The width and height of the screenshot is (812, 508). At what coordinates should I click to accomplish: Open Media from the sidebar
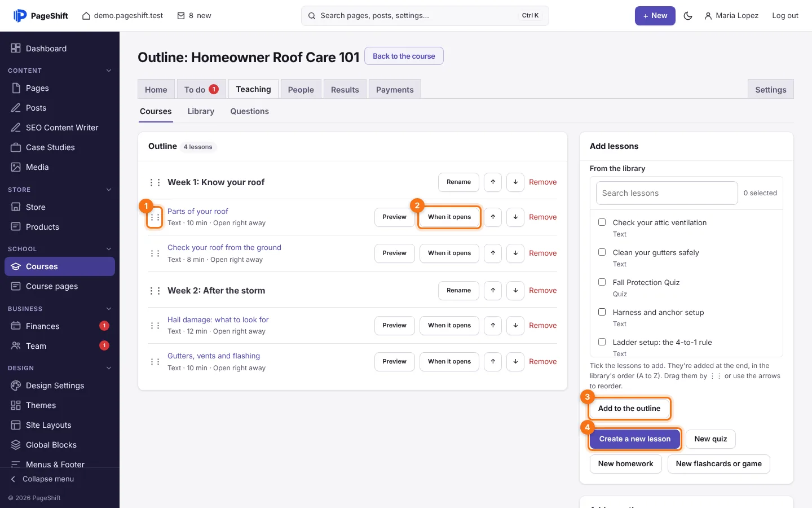(60, 167)
